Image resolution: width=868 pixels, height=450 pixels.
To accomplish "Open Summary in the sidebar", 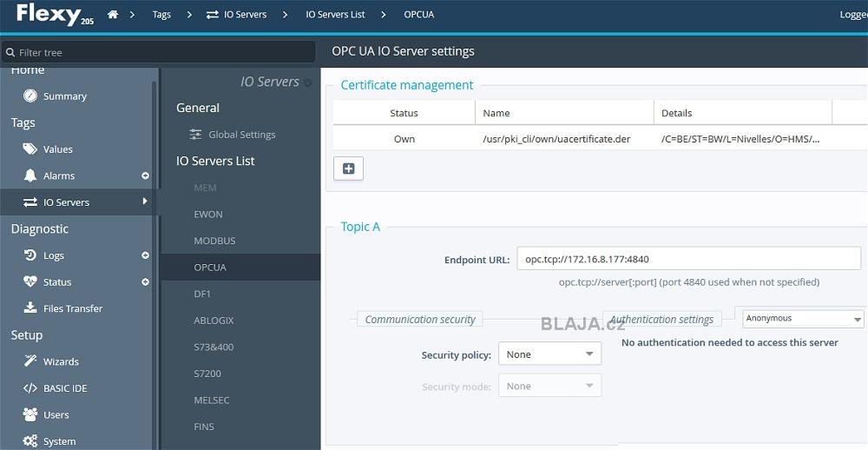I will (65, 96).
